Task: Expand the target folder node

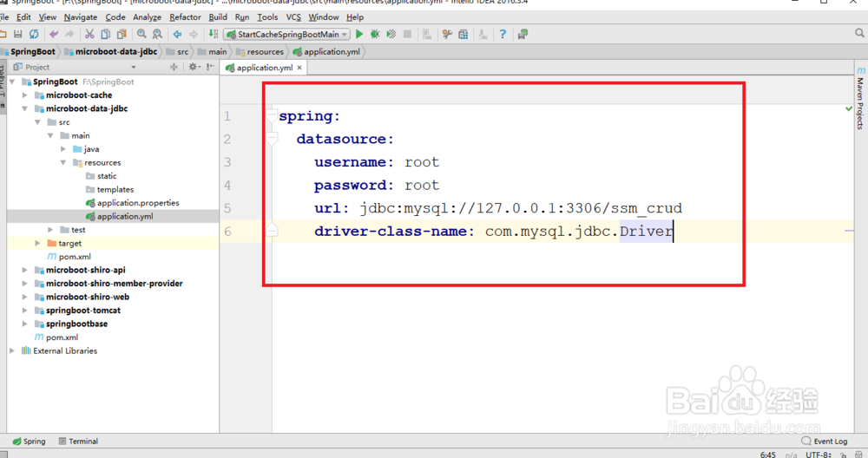Action: click(37, 244)
